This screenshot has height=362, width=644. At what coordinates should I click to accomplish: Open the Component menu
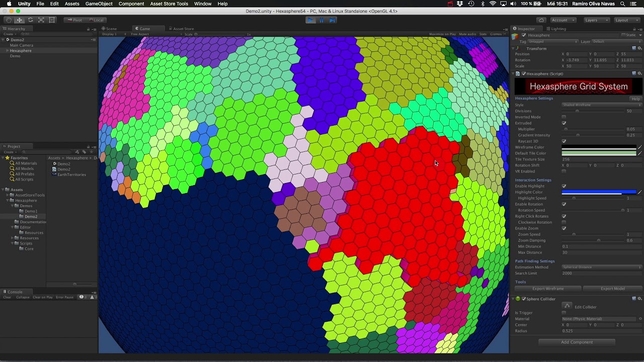(x=131, y=4)
